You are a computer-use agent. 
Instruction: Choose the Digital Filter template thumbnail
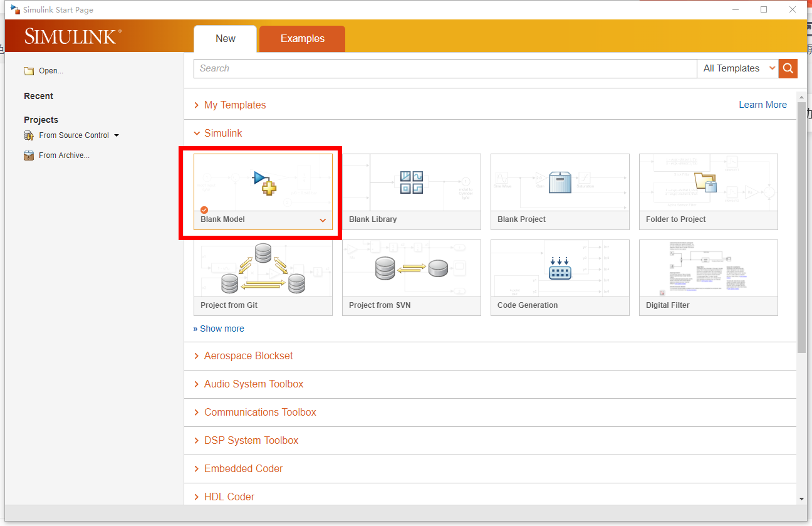(709, 268)
